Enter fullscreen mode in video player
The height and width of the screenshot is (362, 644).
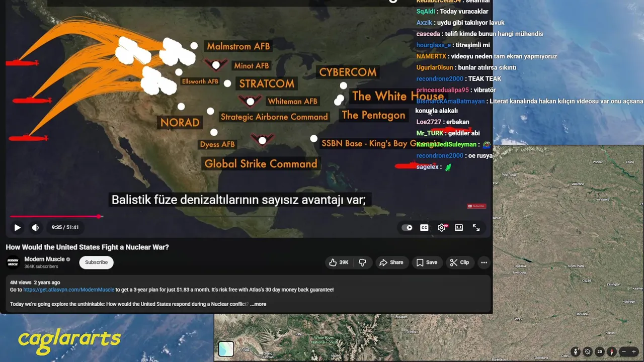(x=476, y=228)
